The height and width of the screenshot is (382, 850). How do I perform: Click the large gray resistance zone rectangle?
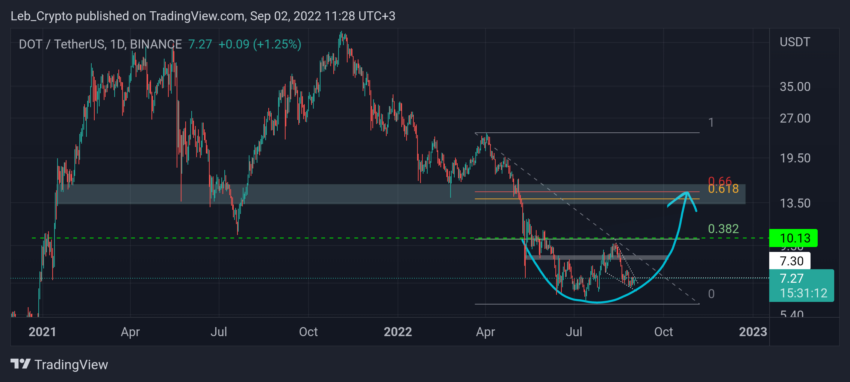click(401, 194)
